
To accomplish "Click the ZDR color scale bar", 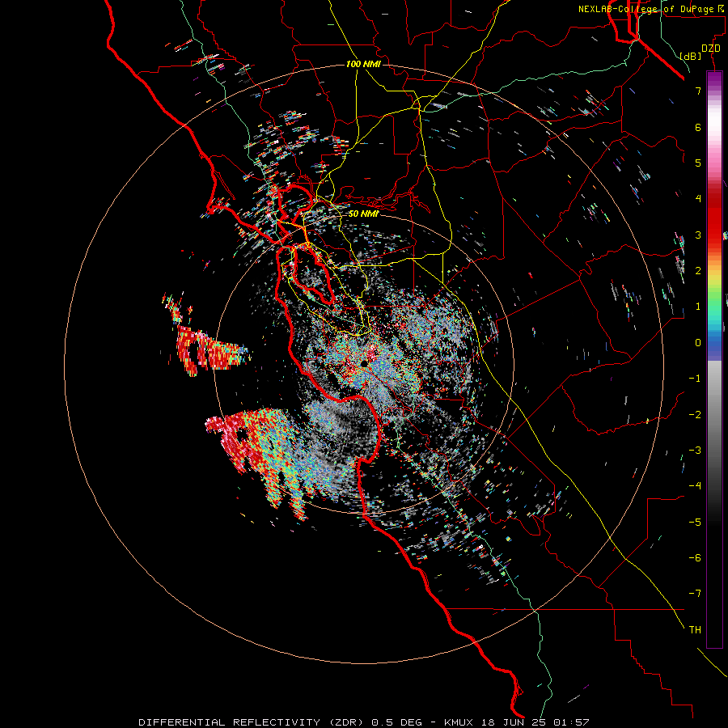I will point(714,359).
